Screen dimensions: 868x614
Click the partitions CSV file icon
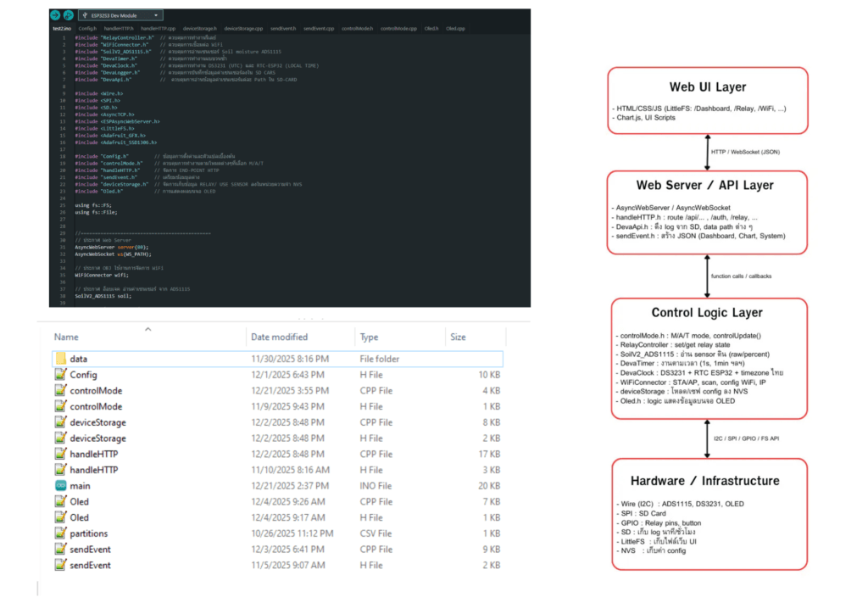(60, 533)
